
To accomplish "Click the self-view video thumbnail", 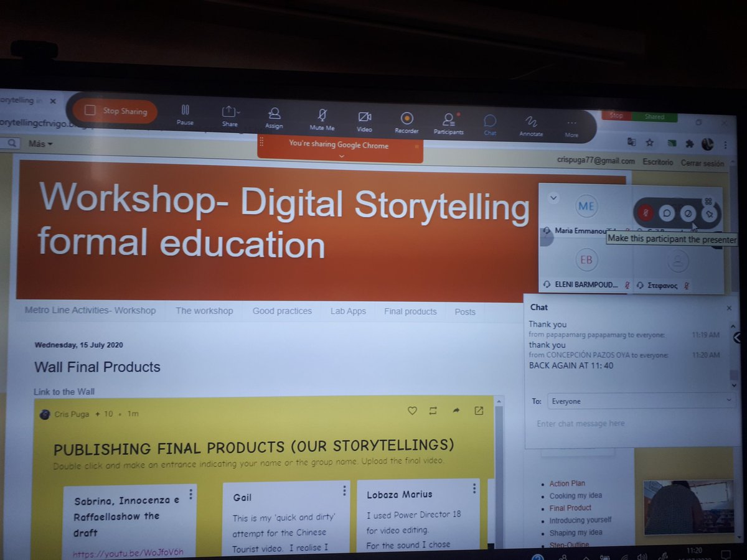I will pos(689,508).
